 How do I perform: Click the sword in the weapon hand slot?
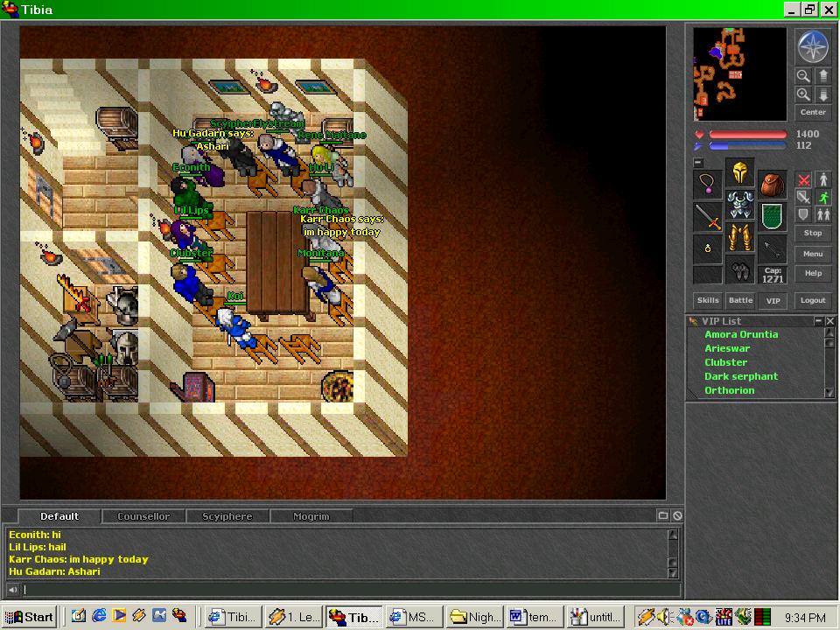pyautogui.click(x=707, y=216)
